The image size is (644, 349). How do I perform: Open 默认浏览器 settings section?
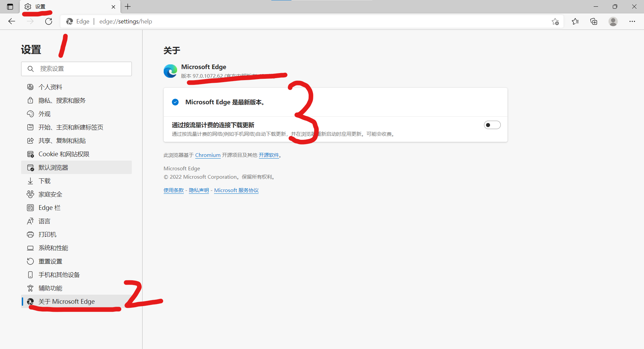coord(53,168)
